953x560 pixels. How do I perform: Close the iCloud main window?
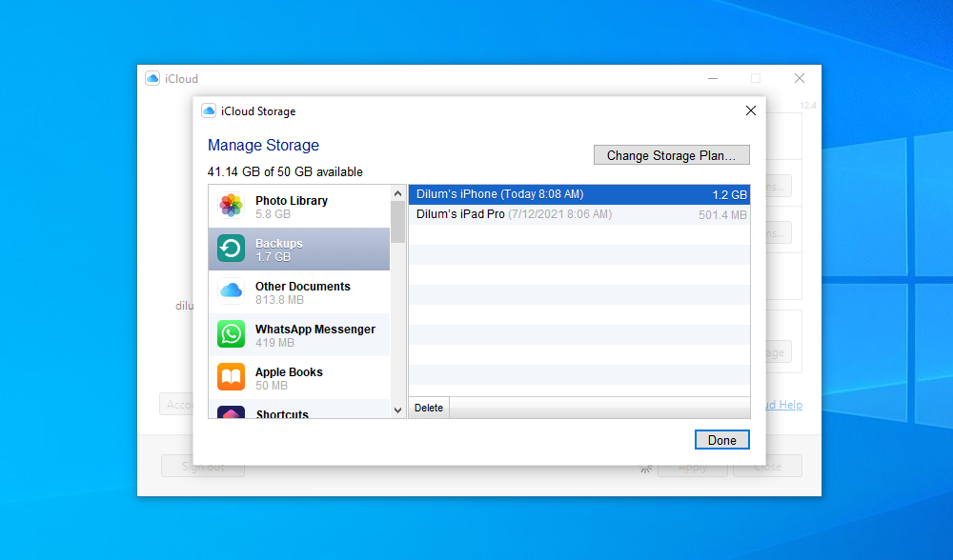pyautogui.click(x=800, y=78)
